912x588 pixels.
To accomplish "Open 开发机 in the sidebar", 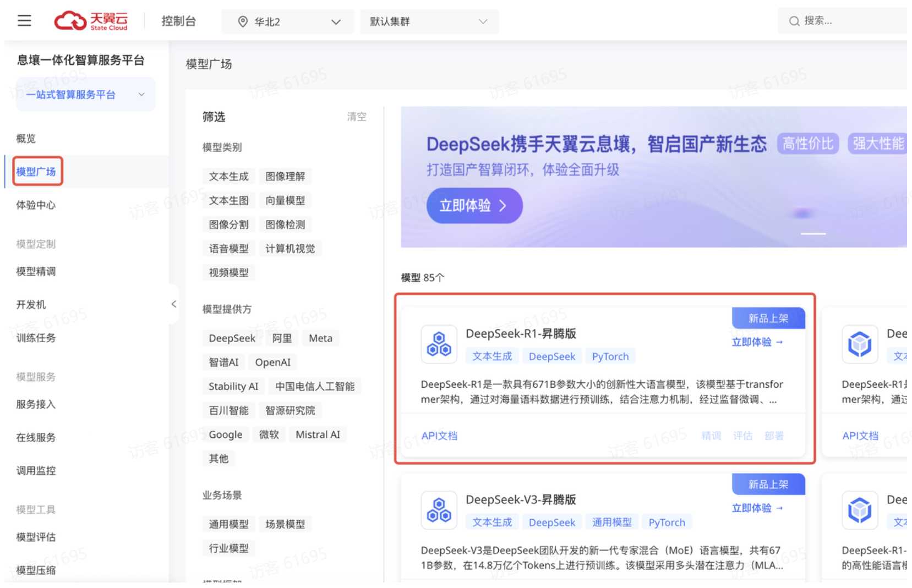I will (x=31, y=304).
